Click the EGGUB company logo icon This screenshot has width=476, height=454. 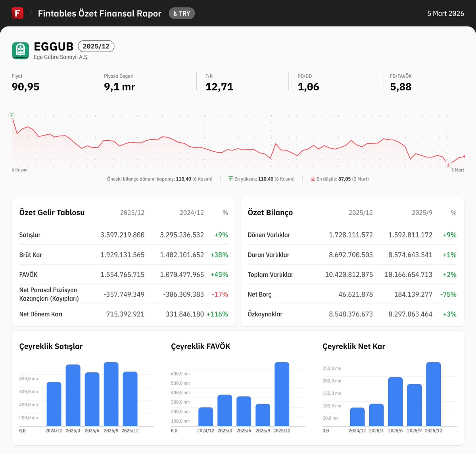pos(21,51)
